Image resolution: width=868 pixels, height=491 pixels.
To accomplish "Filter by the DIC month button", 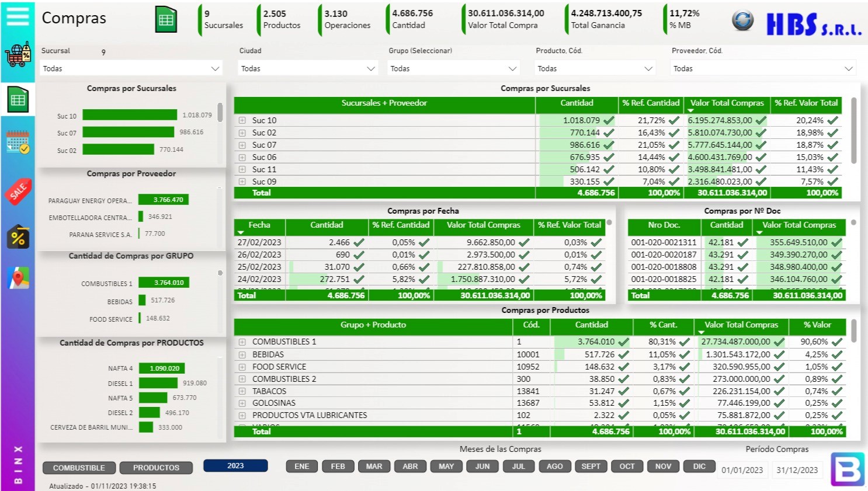I will click(700, 466).
